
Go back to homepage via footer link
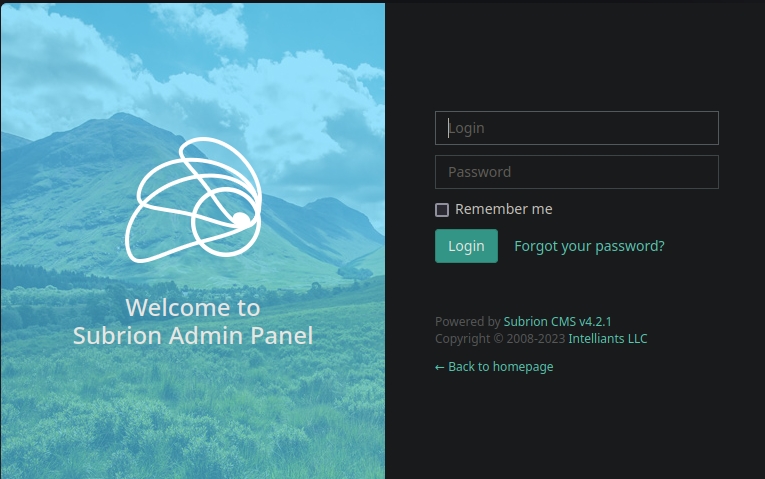coord(500,367)
